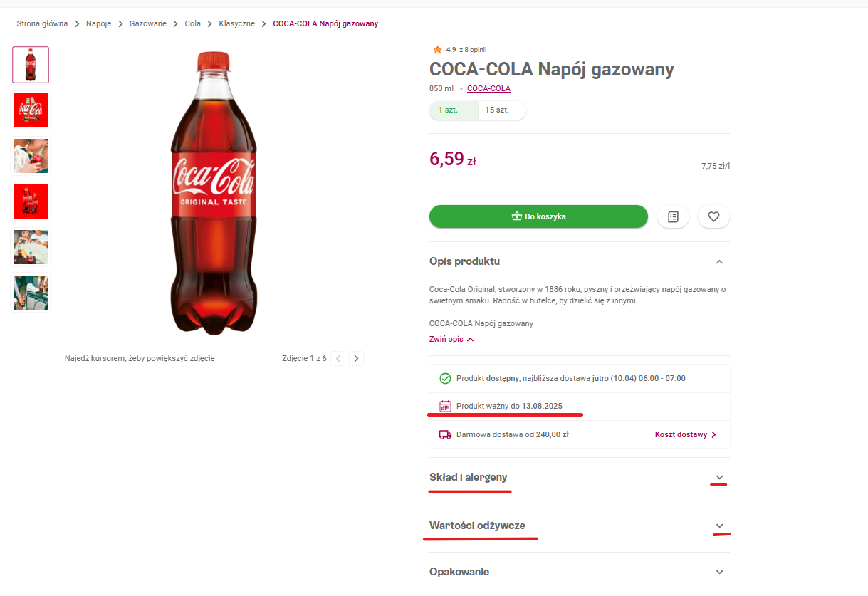Expand the Opakowanie section
The image size is (868, 596).
[x=719, y=572]
